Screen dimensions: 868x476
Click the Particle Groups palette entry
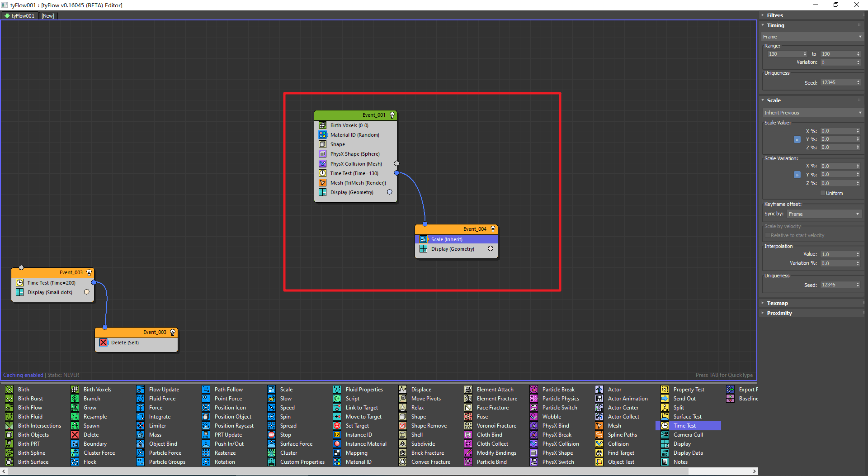click(167, 462)
